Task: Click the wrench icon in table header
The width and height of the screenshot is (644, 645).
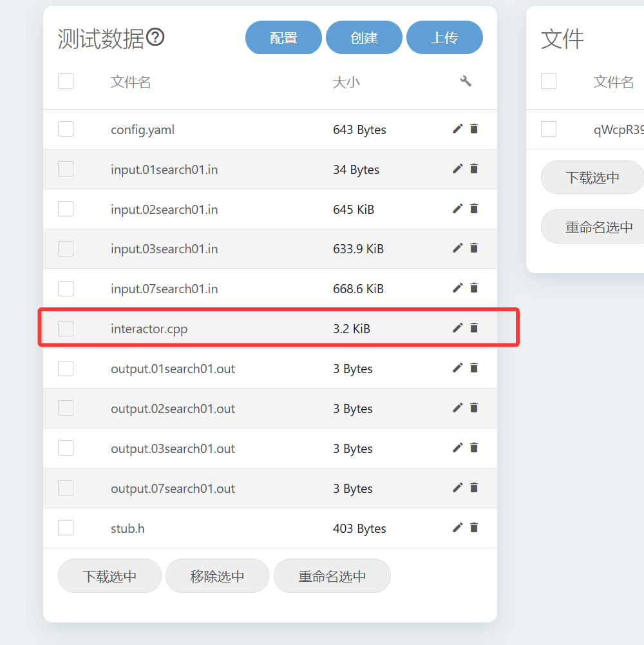Action: pos(466,81)
